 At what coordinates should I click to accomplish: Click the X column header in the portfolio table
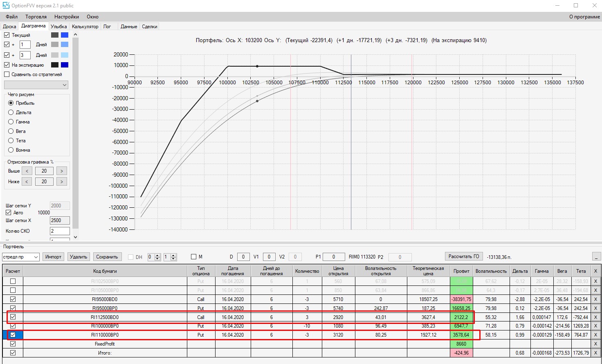coord(595,271)
